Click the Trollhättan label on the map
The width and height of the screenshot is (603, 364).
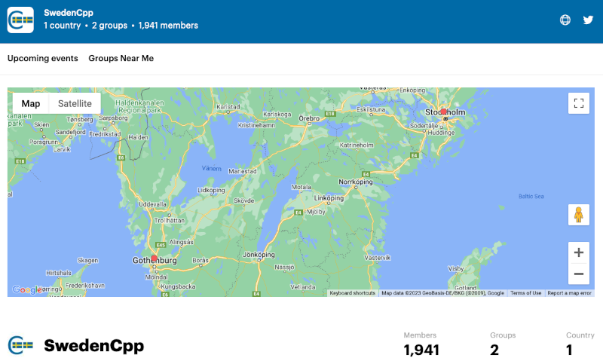(170, 221)
